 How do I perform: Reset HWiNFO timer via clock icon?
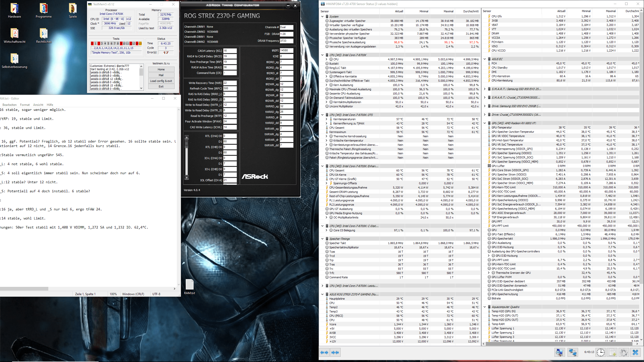pyautogui.click(x=601, y=352)
